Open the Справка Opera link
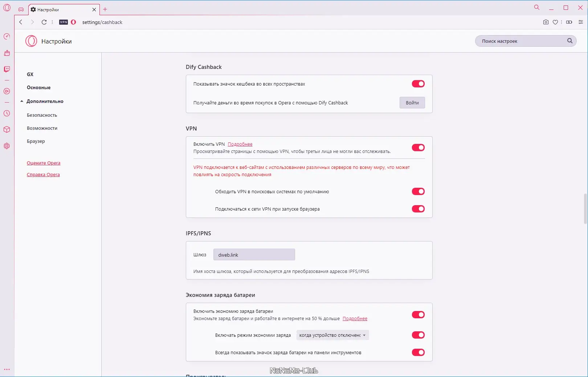The width and height of the screenshot is (588, 377). click(43, 175)
